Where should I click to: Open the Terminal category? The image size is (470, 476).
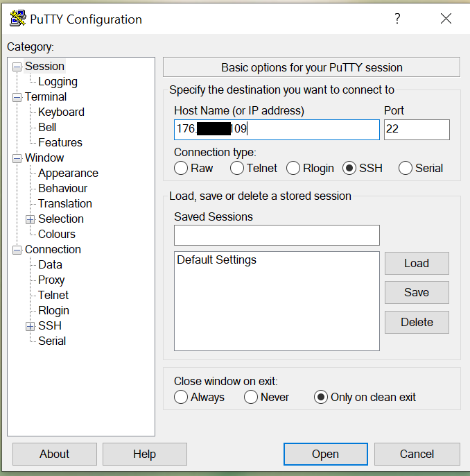coord(46,97)
